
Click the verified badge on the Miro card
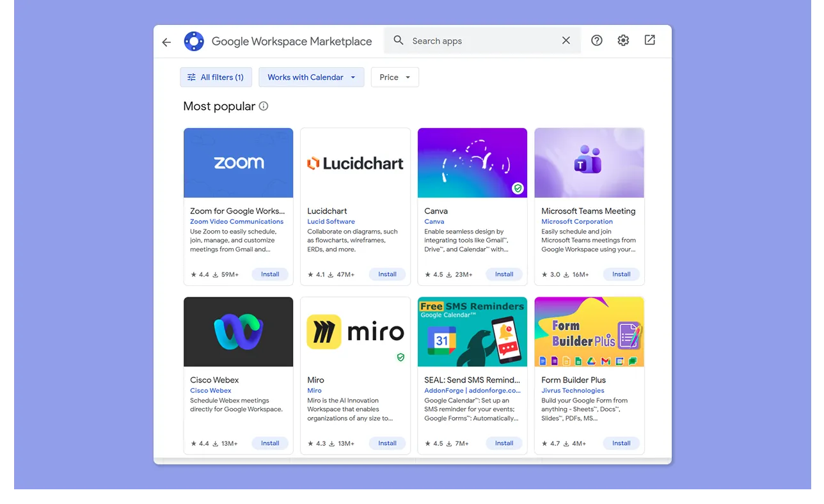pyautogui.click(x=400, y=357)
